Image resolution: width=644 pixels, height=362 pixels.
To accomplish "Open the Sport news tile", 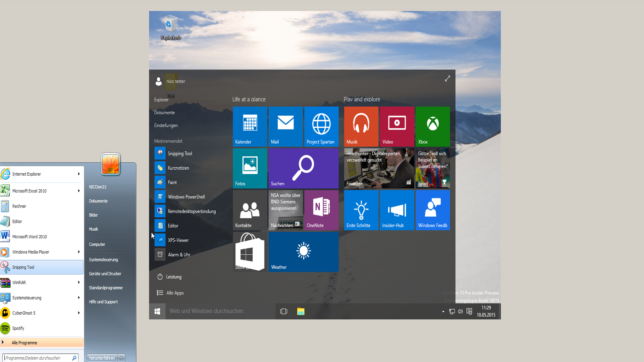I will tap(433, 168).
